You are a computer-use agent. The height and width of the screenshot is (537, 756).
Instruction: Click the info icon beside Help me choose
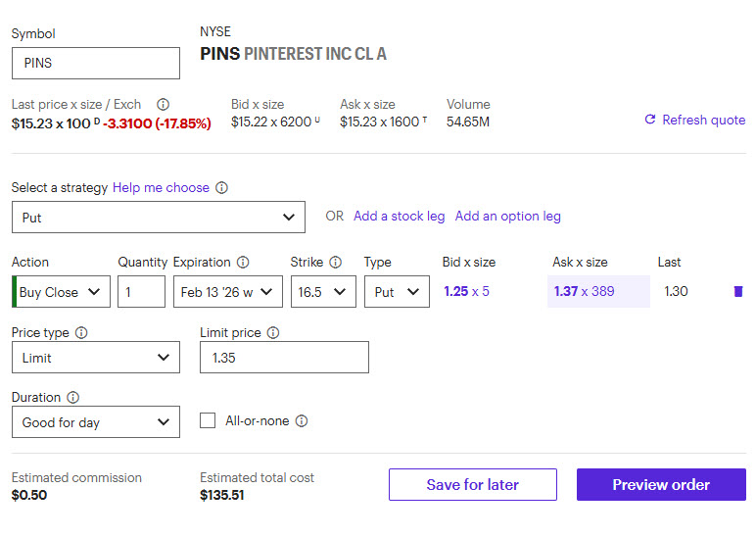click(x=222, y=188)
